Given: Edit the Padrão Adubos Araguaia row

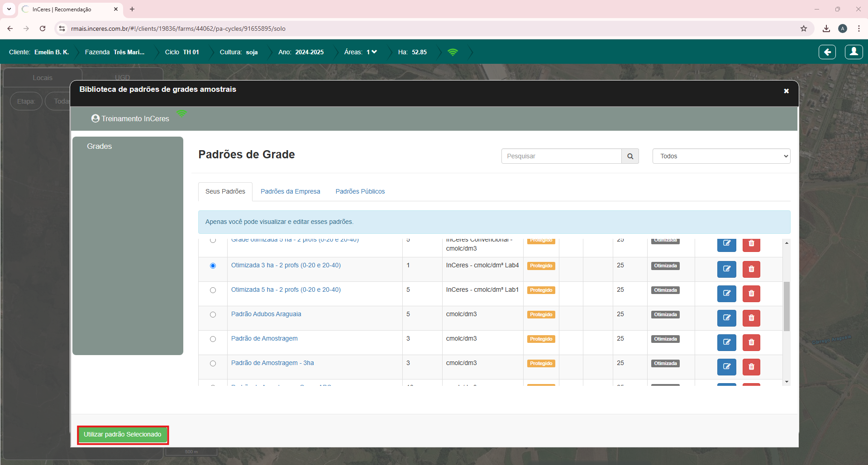Looking at the screenshot, I should click(726, 318).
